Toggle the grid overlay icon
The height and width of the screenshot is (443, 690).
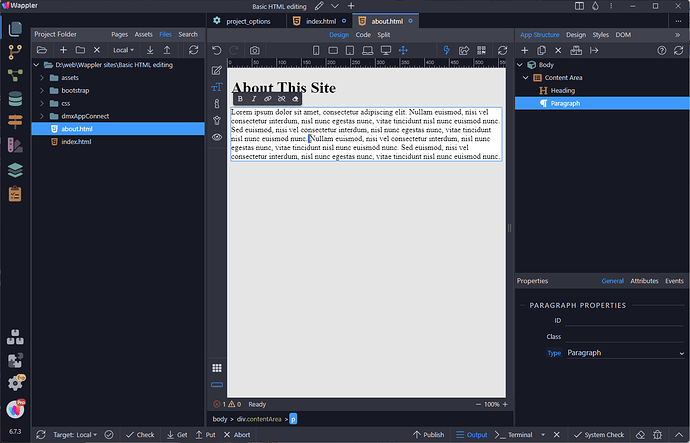(x=217, y=368)
